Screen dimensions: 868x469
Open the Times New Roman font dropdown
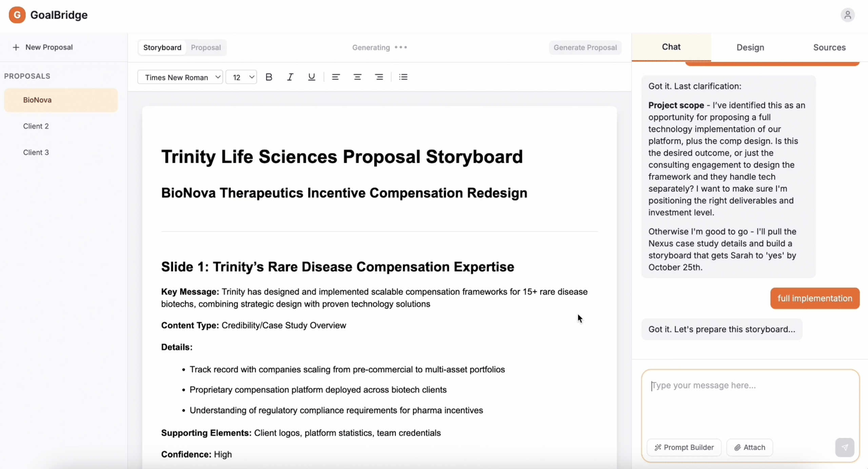click(x=180, y=77)
